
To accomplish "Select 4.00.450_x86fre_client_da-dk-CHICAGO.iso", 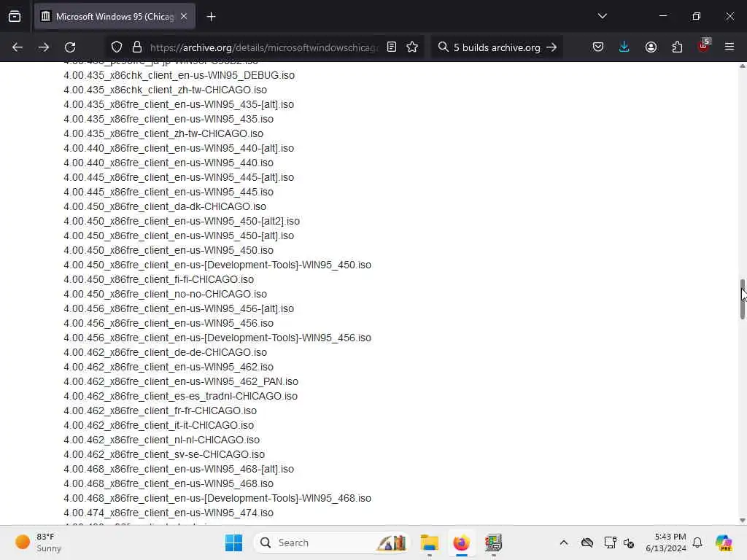I will point(165,206).
